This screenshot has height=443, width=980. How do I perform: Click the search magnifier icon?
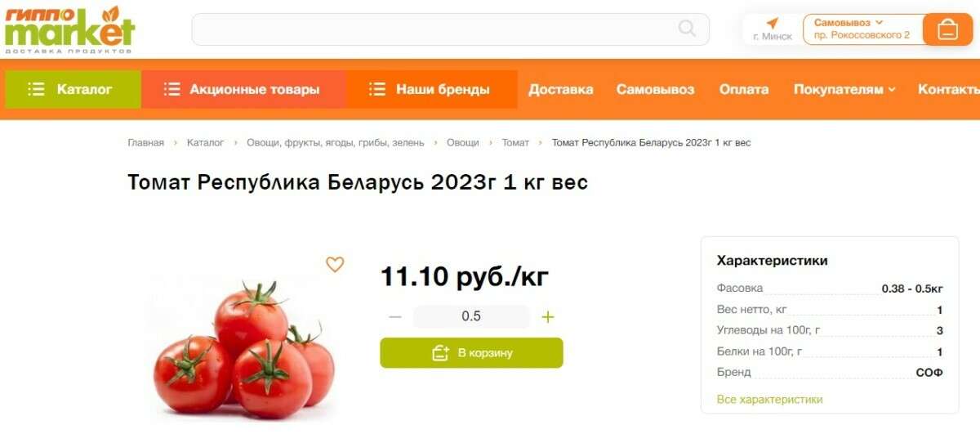(x=687, y=29)
